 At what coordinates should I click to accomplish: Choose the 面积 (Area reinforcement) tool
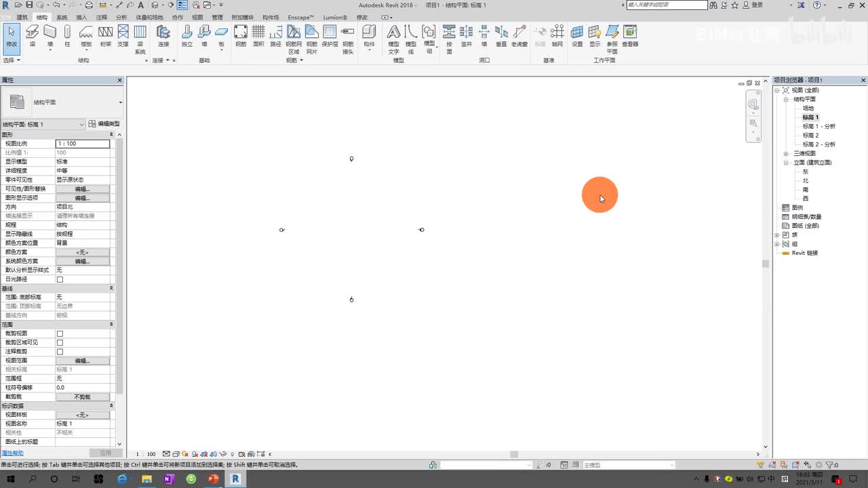pos(258,36)
